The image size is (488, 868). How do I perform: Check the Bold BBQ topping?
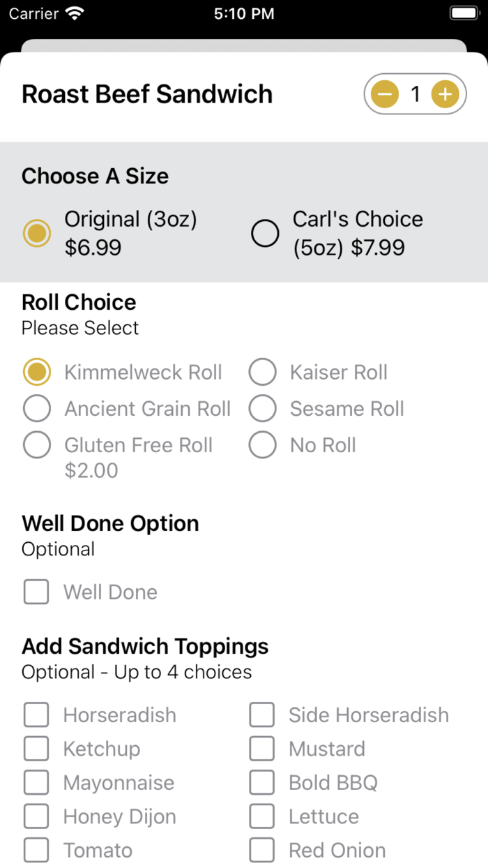pos(262,783)
